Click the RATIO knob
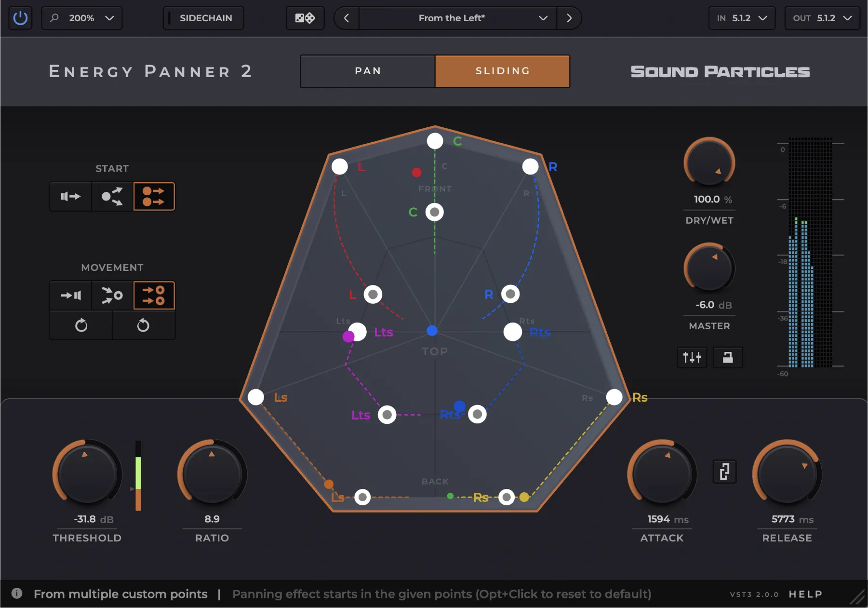 212,474
